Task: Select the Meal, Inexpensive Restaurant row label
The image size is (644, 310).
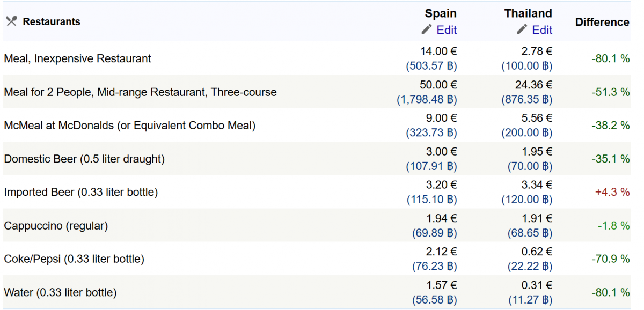Action: 77,58
